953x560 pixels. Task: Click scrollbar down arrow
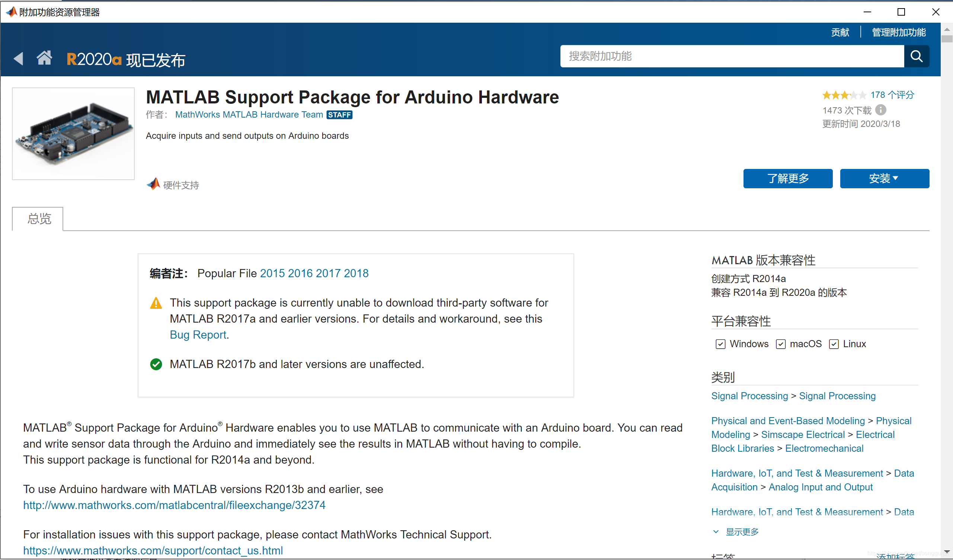[947, 552]
